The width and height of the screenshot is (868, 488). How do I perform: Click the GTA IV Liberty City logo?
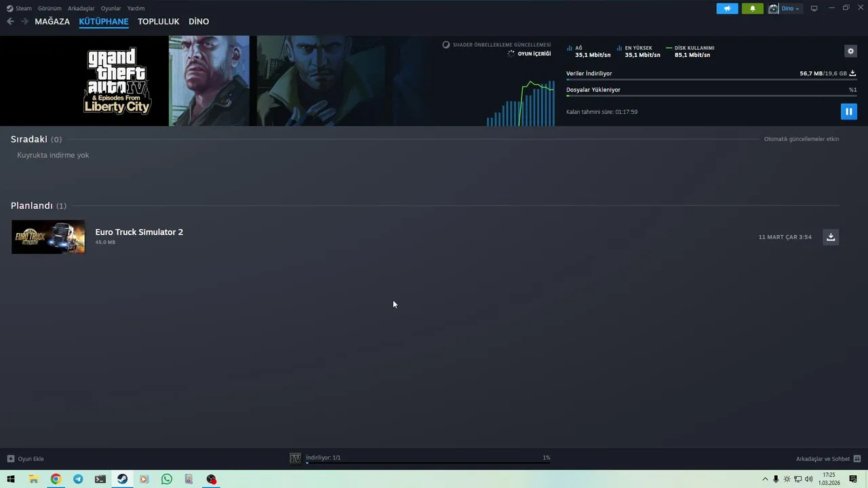point(117,81)
